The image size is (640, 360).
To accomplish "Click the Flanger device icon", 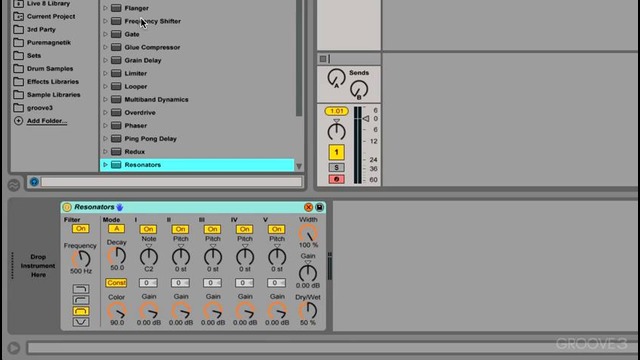I will coord(116,8).
